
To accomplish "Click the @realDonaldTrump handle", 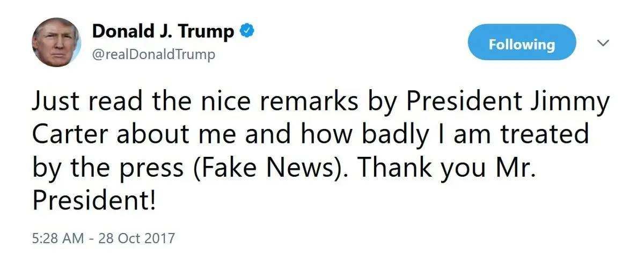I will [153, 55].
